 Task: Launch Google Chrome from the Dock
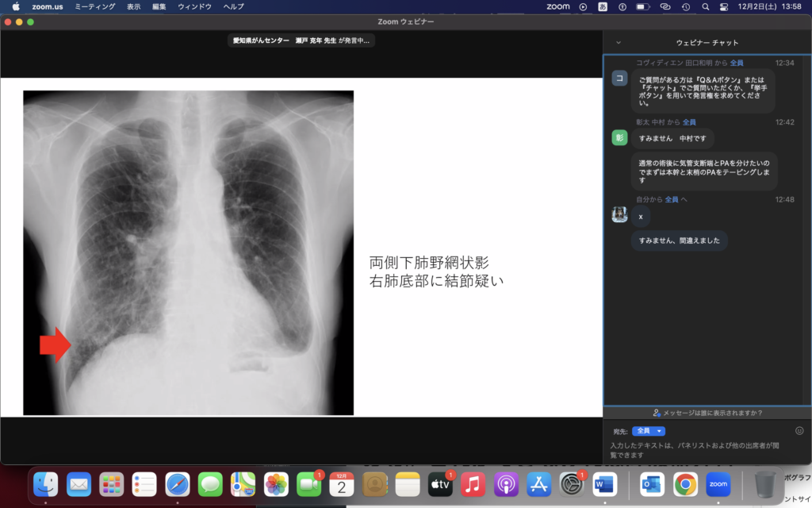[x=685, y=483]
